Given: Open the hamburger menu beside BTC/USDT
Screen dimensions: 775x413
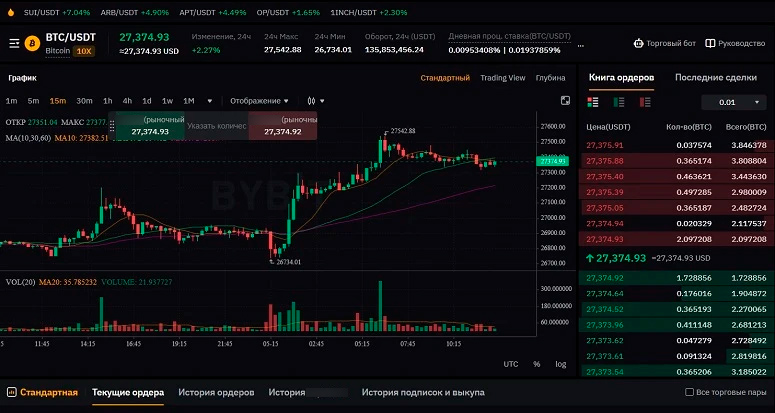Looking at the screenshot, I should pyautogui.click(x=14, y=43).
